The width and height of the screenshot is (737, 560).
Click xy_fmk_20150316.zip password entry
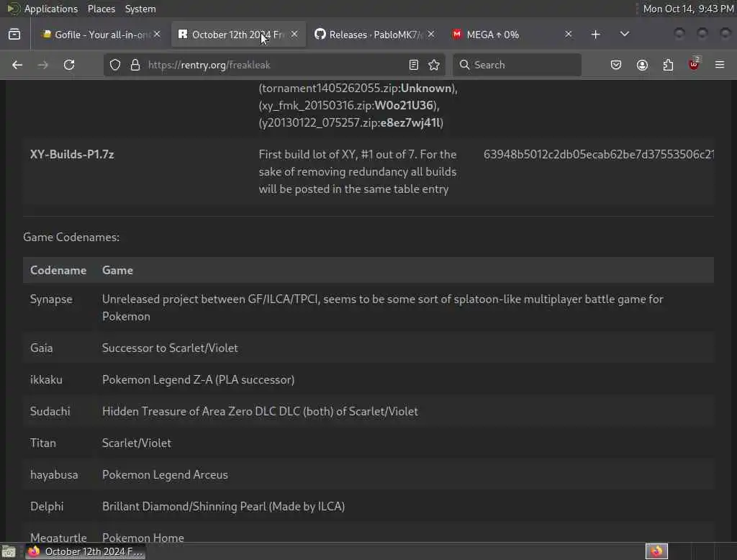[x=349, y=105]
